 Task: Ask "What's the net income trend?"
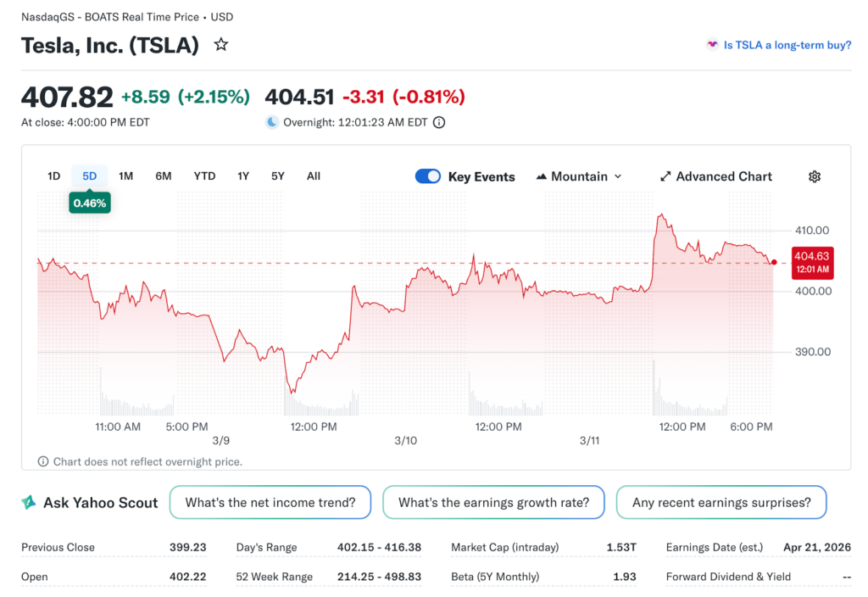(270, 503)
